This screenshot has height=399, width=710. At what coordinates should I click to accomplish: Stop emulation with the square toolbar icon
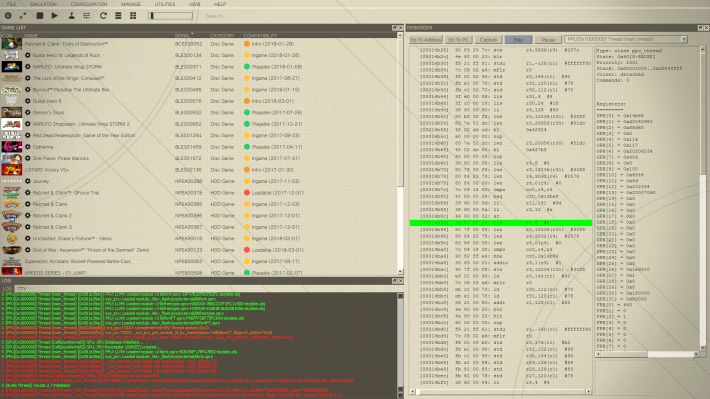point(40,15)
